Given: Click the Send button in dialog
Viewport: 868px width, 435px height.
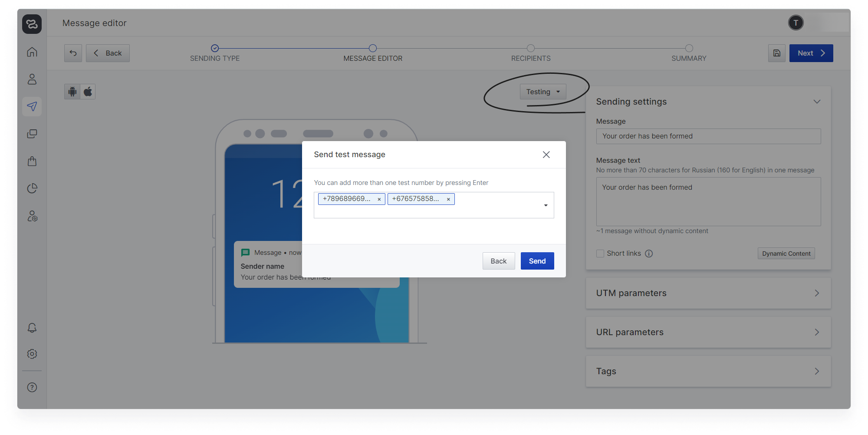Looking at the screenshot, I should click(x=537, y=261).
